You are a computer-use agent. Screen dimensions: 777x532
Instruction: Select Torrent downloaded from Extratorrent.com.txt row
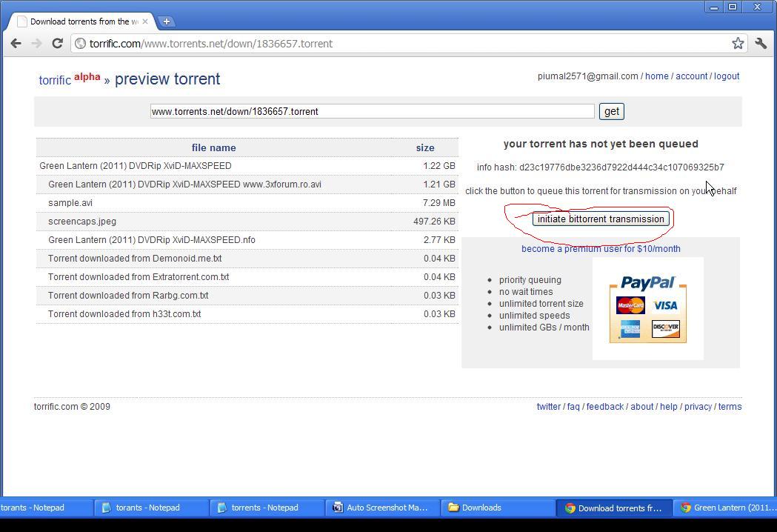click(x=247, y=276)
